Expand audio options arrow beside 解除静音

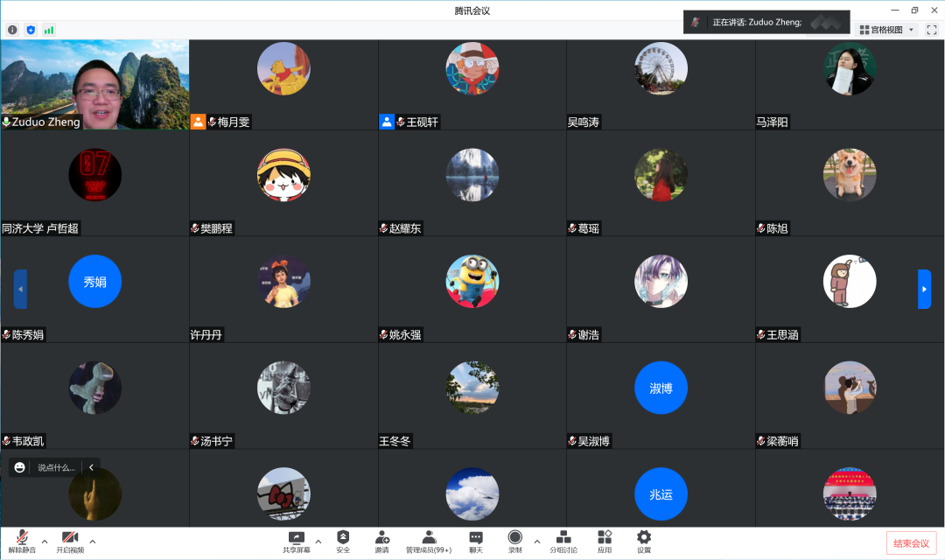coord(45,541)
